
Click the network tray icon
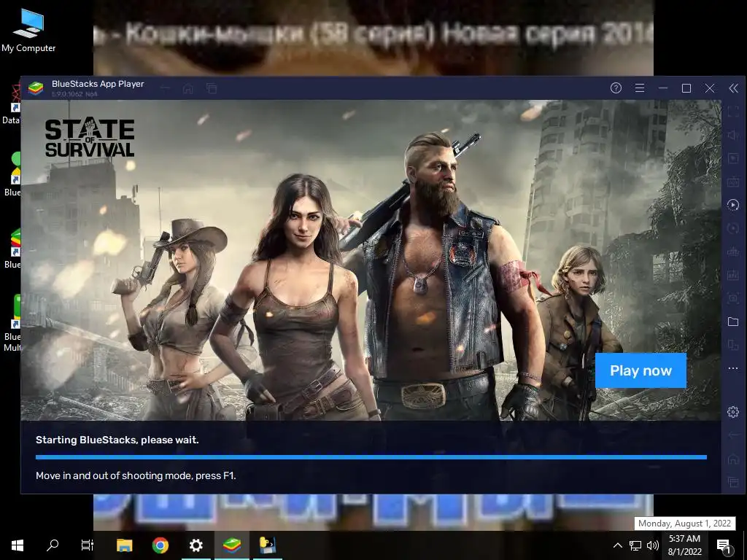(635, 545)
